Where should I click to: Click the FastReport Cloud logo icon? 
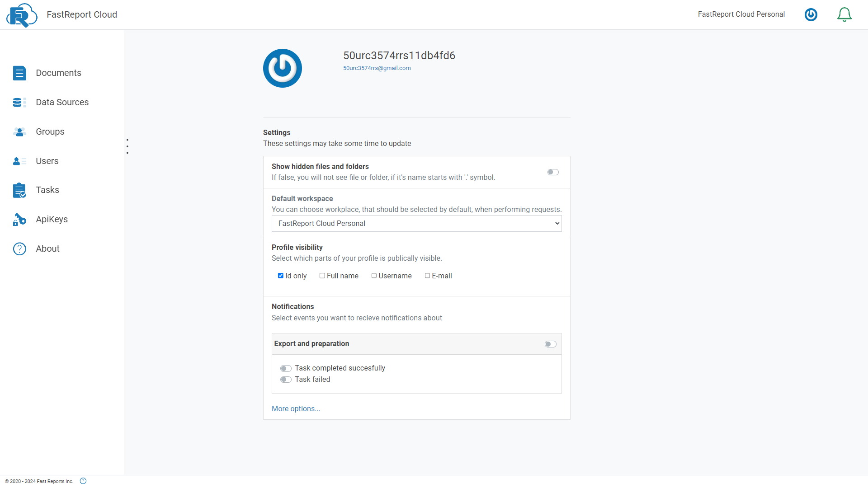[x=21, y=15]
